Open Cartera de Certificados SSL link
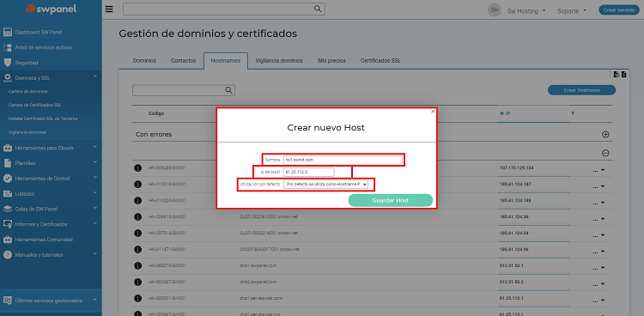This screenshot has height=316, width=644. (x=35, y=106)
